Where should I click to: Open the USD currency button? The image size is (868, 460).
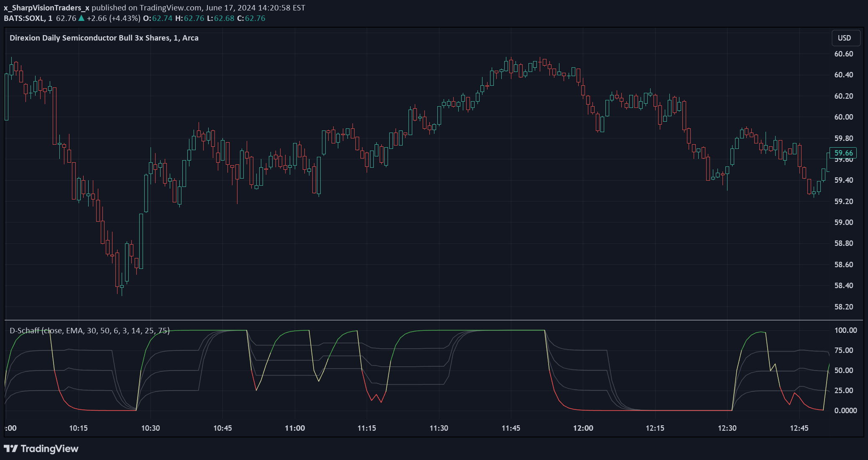coord(846,38)
